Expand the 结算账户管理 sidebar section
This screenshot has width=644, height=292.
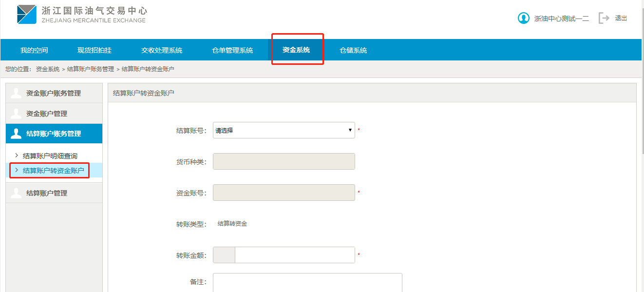coord(47,193)
